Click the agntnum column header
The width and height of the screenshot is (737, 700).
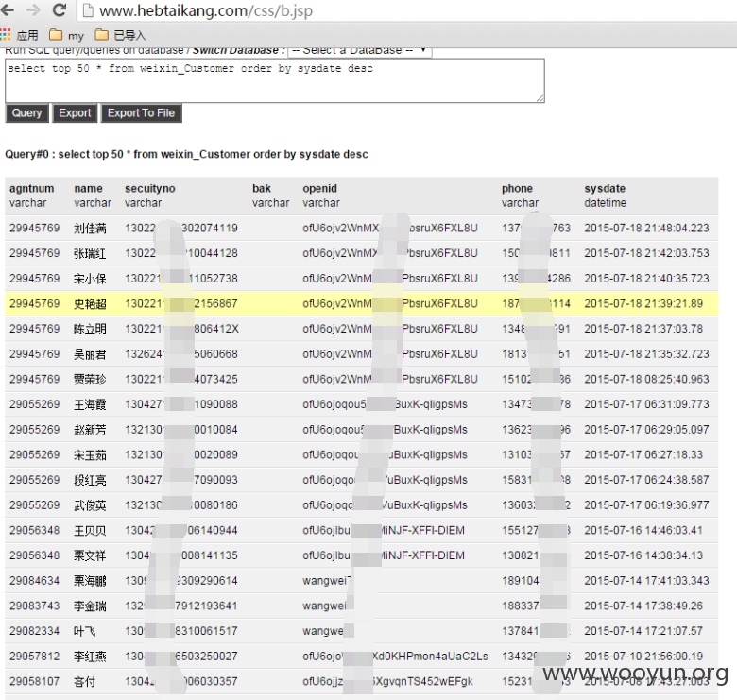(x=31, y=188)
